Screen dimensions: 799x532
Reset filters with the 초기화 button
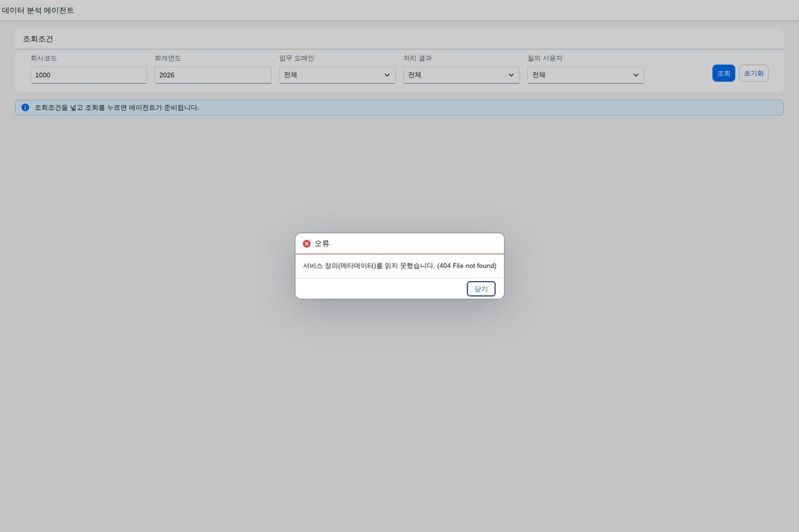click(x=753, y=73)
